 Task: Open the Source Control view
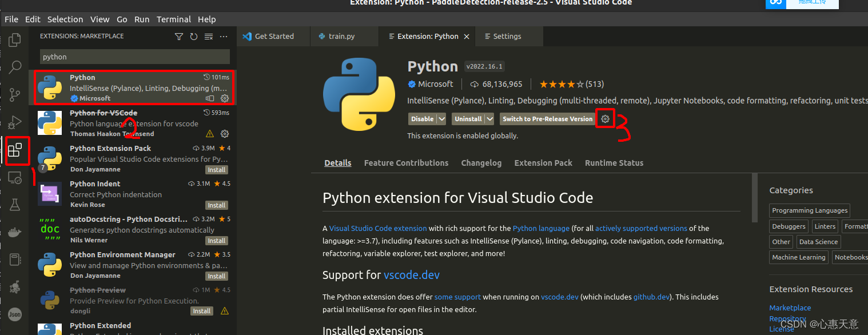coord(15,94)
